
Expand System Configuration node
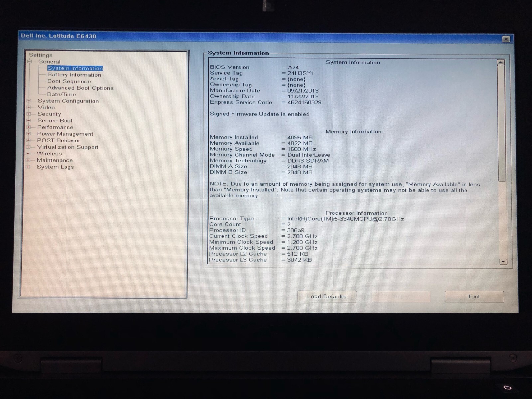[29, 101]
